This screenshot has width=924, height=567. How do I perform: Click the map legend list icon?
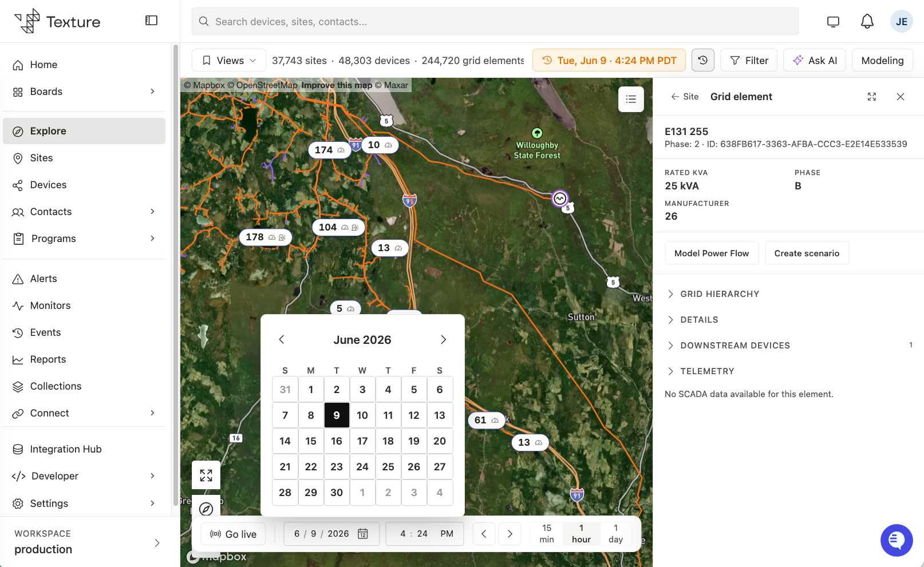pyautogui.click(x=631, y=100)
